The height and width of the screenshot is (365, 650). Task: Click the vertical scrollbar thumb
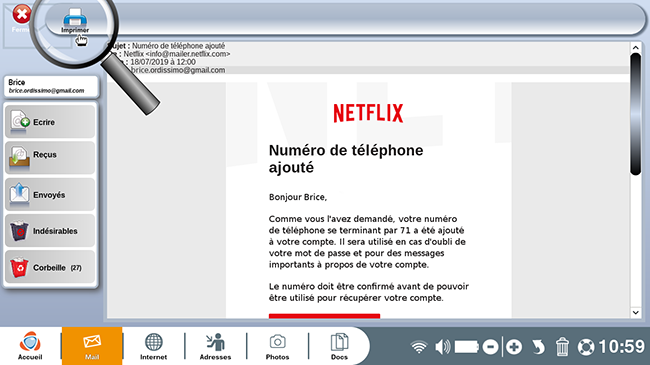pos(635,114)
